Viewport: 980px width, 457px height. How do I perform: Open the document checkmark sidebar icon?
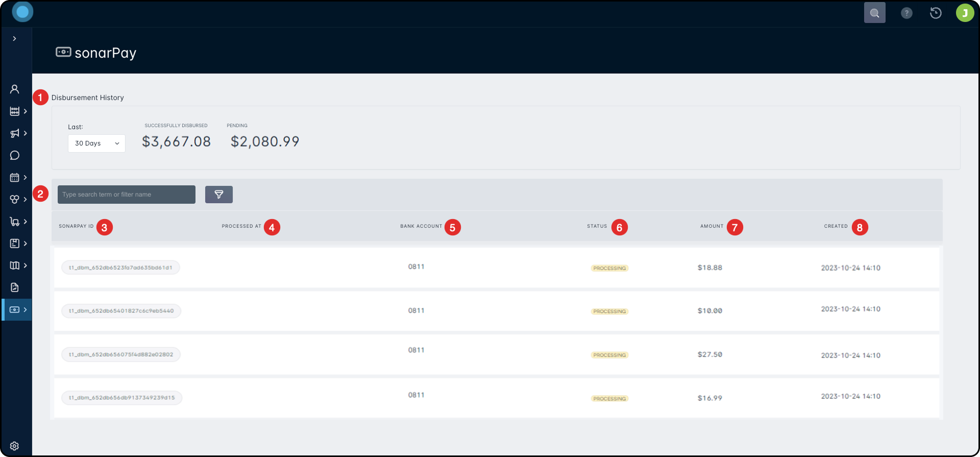(x=15, y=287)
